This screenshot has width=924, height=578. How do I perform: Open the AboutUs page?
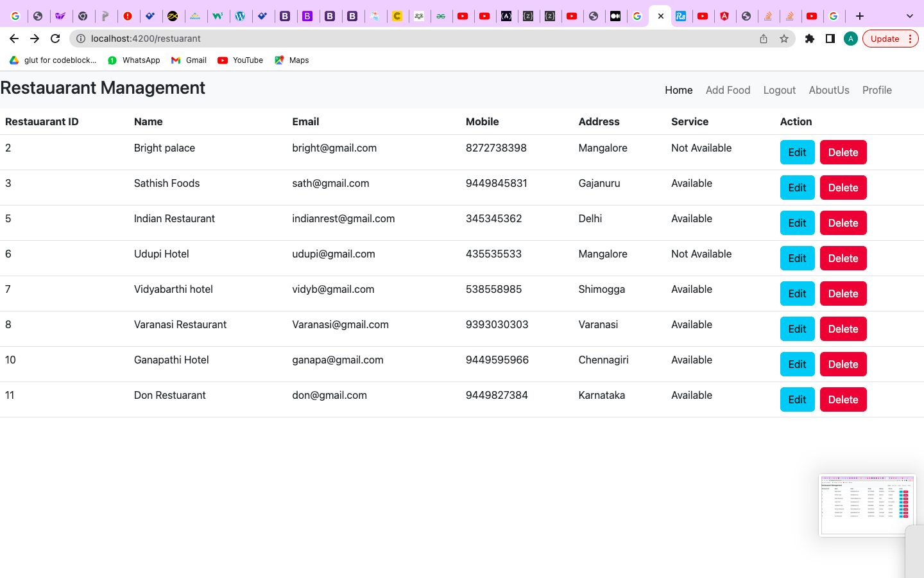828,90
